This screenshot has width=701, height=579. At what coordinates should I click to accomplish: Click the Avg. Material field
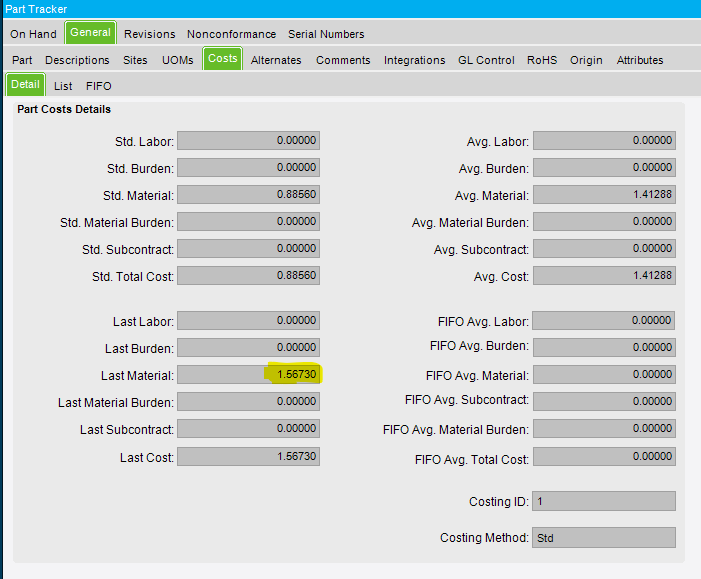604,194
